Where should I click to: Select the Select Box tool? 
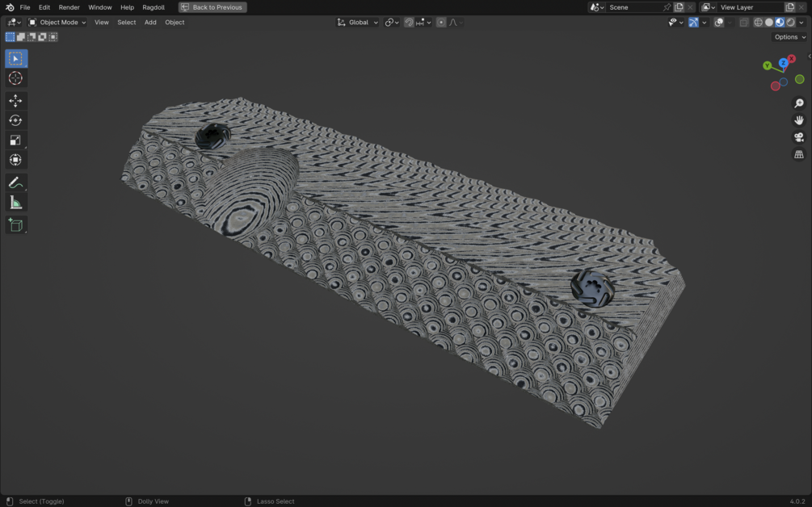point(15,58)
